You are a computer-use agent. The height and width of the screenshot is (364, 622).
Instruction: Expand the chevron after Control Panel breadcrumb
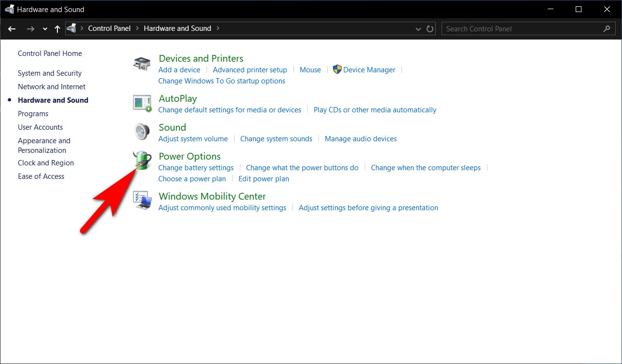[x=137, y=28]
